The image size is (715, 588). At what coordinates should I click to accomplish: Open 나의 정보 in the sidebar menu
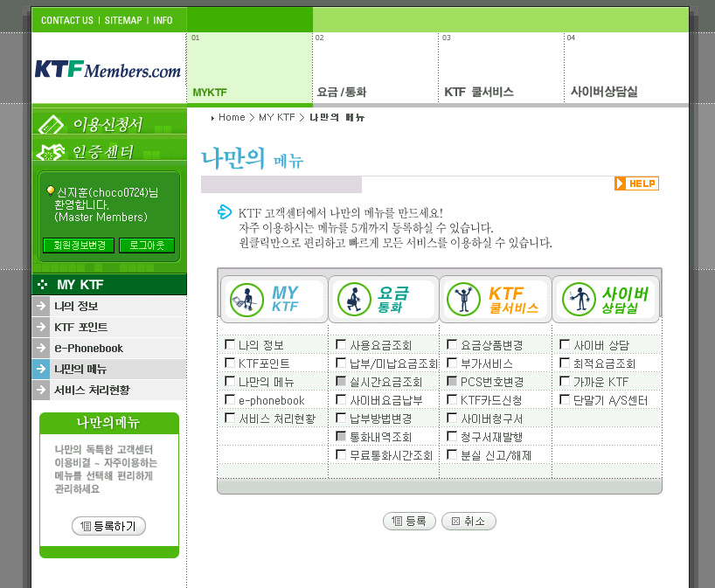click(109, 306)
